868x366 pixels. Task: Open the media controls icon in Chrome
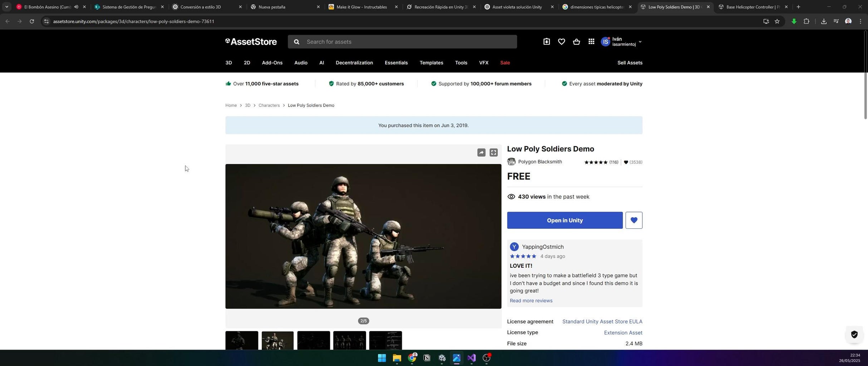[836, 21]
